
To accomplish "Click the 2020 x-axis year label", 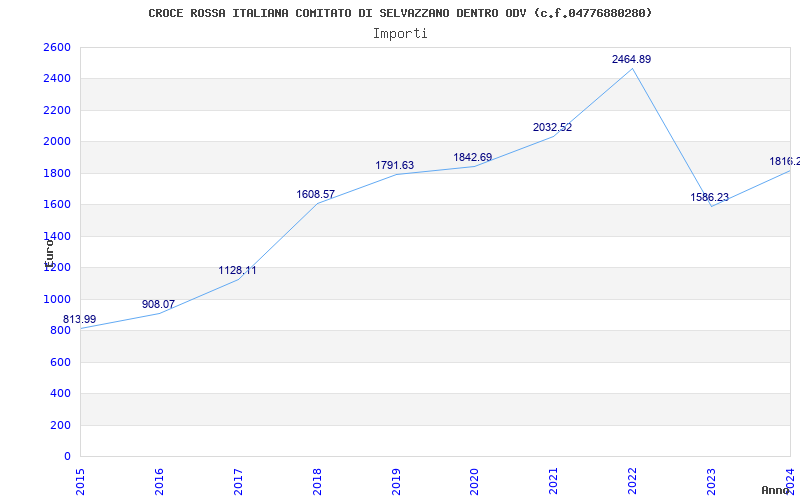I will [474, 482].
